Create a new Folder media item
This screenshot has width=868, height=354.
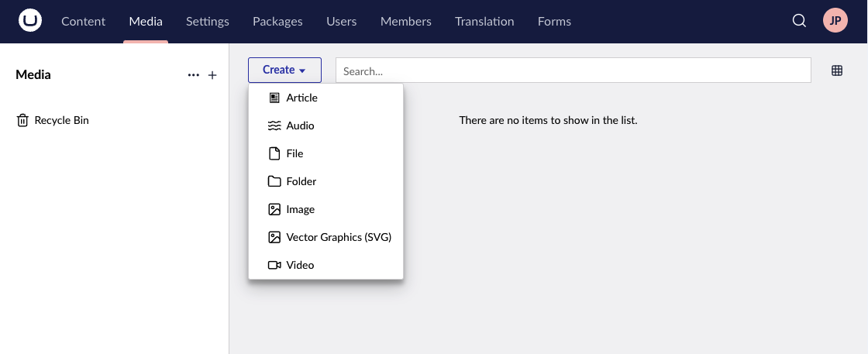click(x=301, y=181)
